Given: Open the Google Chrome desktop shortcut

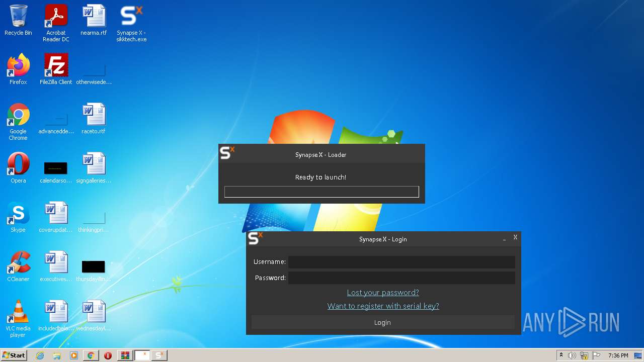Looking at the screenshot, I should click(x=18, y=122).
